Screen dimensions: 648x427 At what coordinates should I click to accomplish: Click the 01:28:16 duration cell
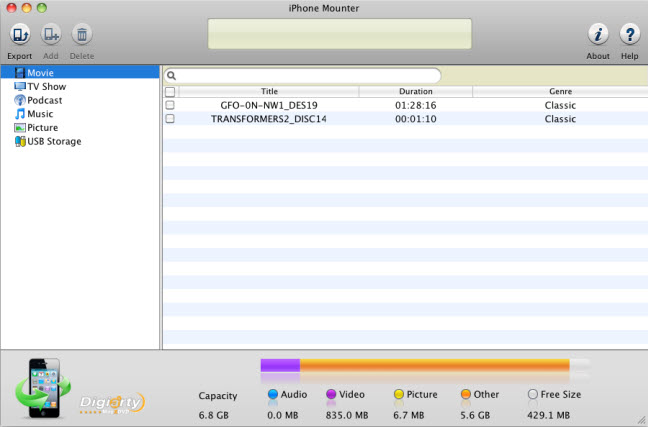416,105
